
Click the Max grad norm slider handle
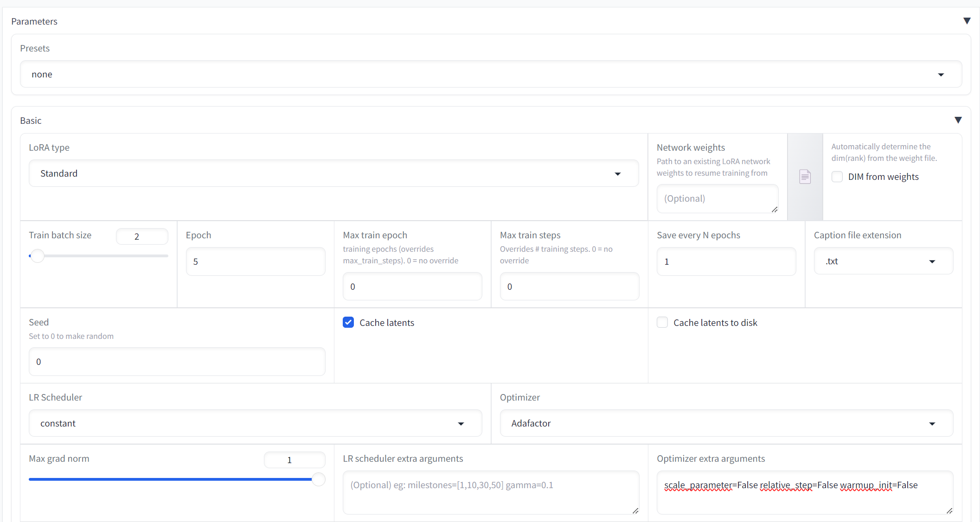tap(318, 479)
